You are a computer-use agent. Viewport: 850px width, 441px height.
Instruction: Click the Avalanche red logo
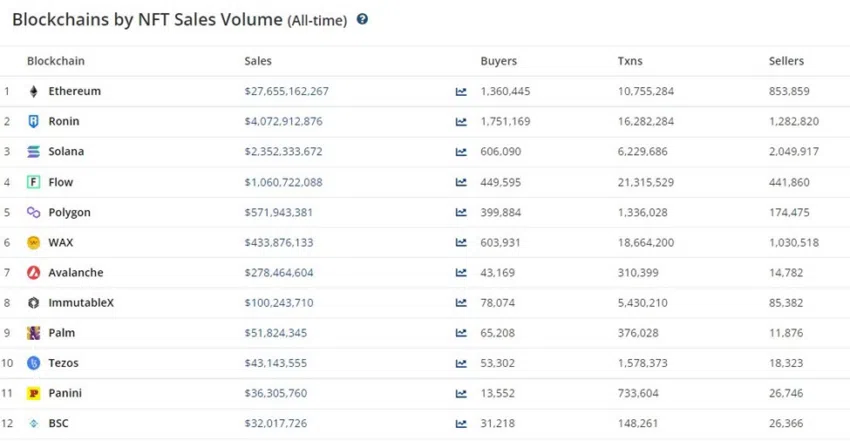[x=34, y=273]
